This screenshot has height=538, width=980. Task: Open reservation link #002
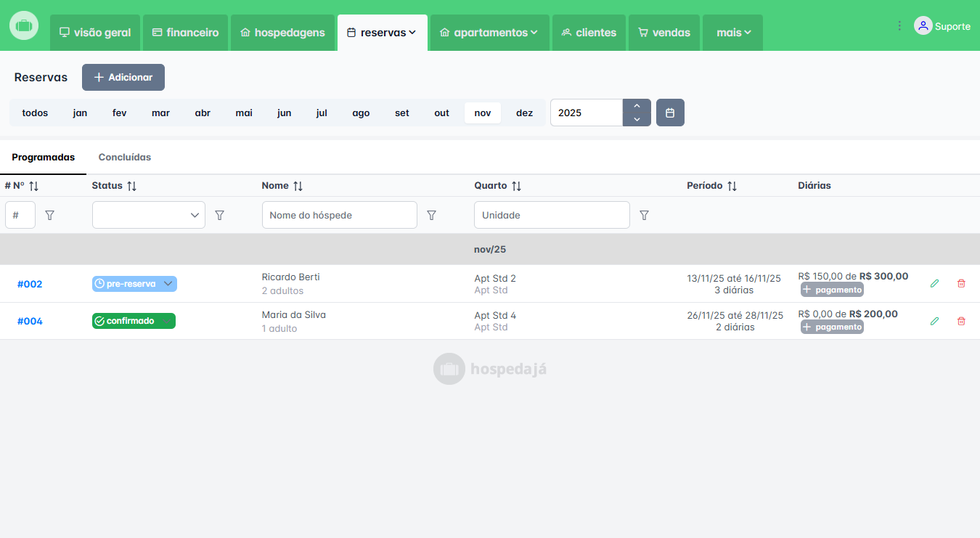point(30,284)
